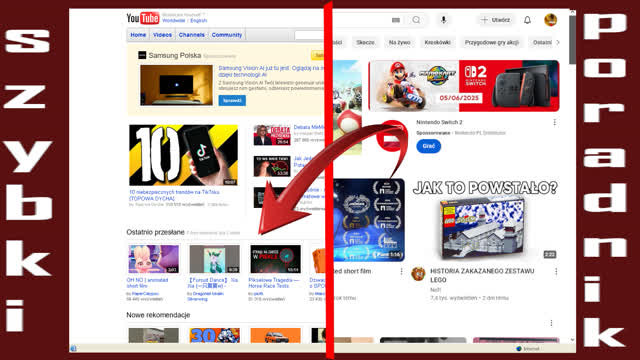Open options menu for Nintendo Switch 2 ad
640x360 pixels.
[554, 122]
